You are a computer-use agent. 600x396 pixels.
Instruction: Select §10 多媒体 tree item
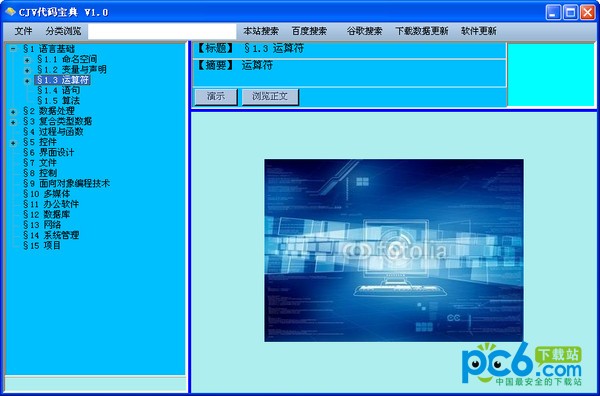point(46,194)
